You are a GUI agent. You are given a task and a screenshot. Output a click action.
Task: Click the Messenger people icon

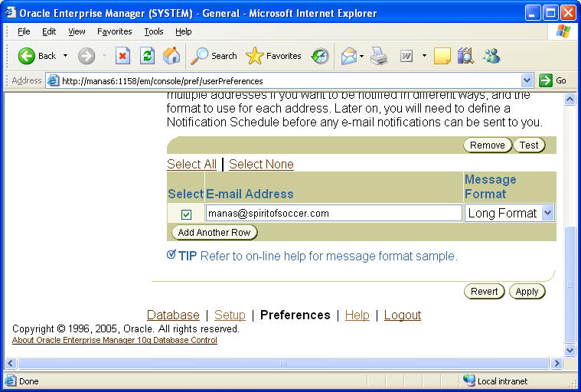click(x=491, y=56)
